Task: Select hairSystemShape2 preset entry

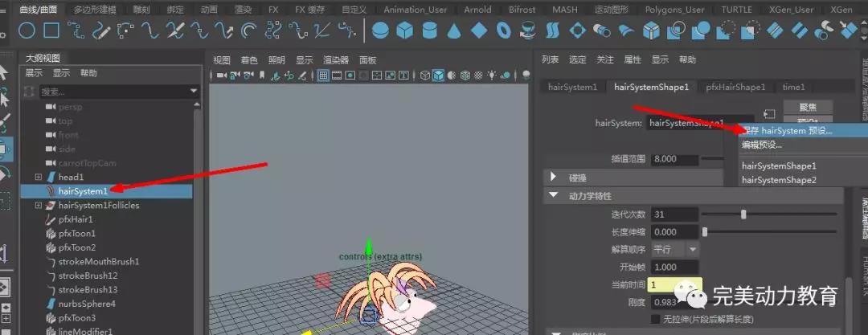Action: point(779,180)
